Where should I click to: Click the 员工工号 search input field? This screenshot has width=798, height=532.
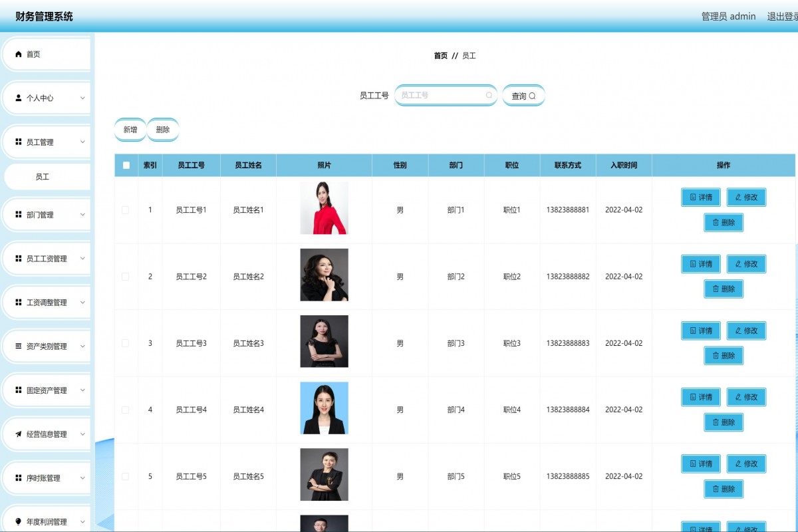click(x=442, y=96)
